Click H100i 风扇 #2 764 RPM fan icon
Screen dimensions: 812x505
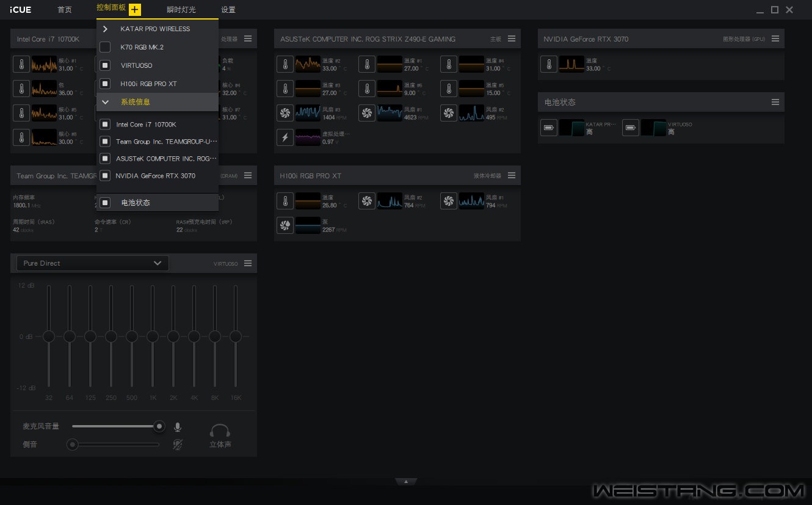pyautogui.click(x=367, y=201)
